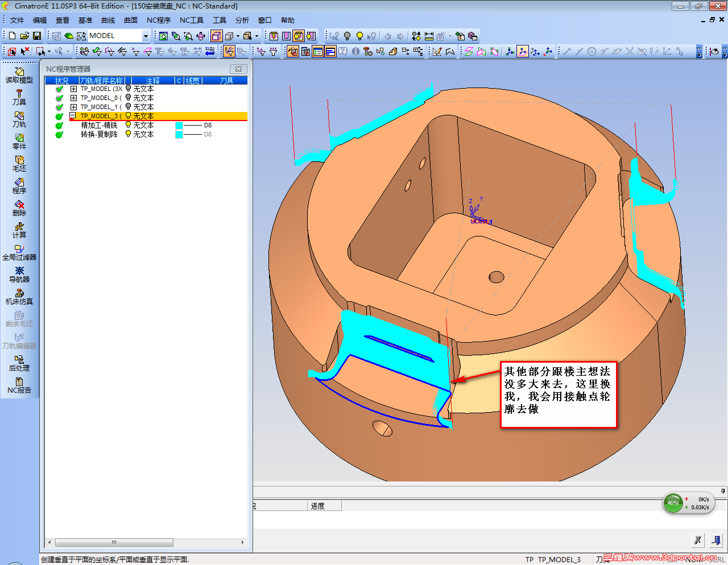
Task: Open the NC程序 menu
Action: (x=159, y=20)
